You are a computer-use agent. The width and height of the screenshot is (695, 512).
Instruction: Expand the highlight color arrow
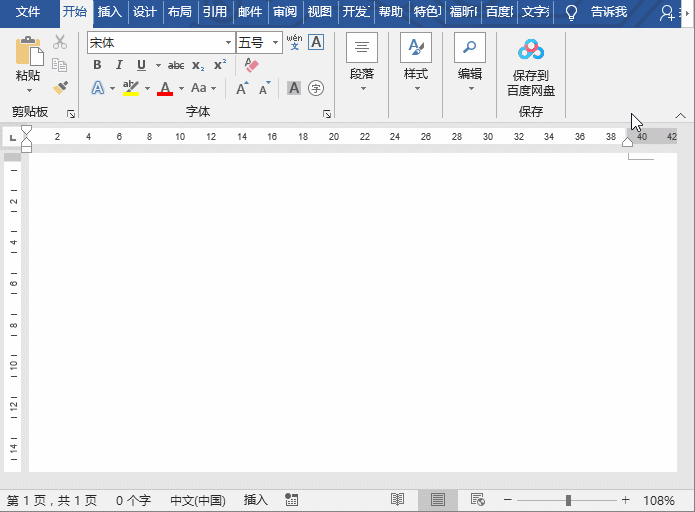[147, 88]
